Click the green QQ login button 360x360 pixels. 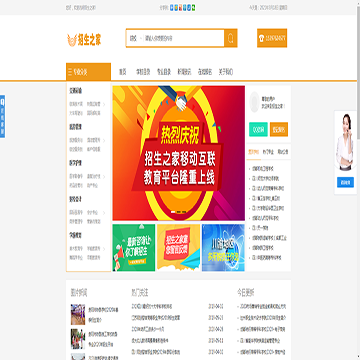pos(258,129)
